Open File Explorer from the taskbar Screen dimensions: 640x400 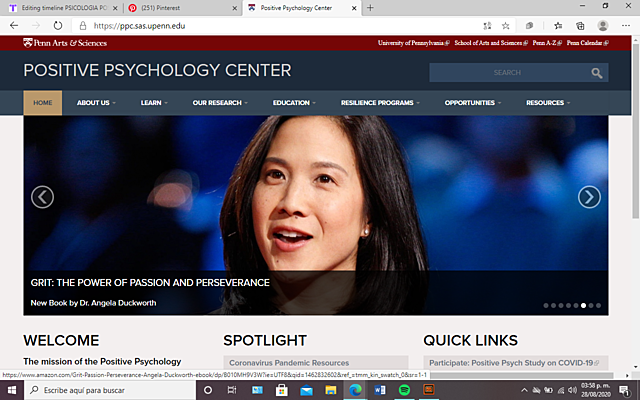point(331,390)
